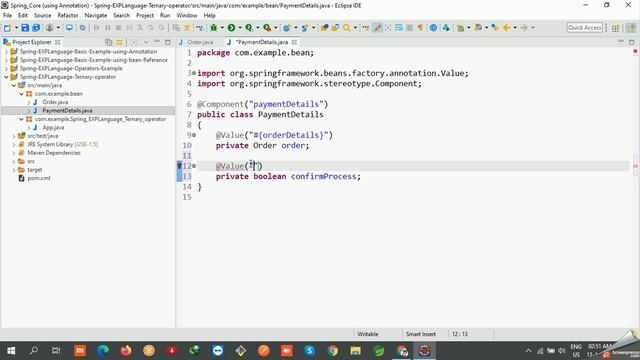640x360 pixels.
Task: Select pom.xml file in tree
Action: pos(39,178)
